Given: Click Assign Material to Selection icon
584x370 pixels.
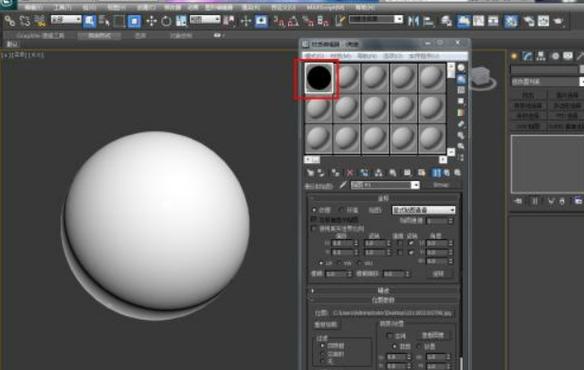Looking at the screenshot, I should (x=335, y=173).
